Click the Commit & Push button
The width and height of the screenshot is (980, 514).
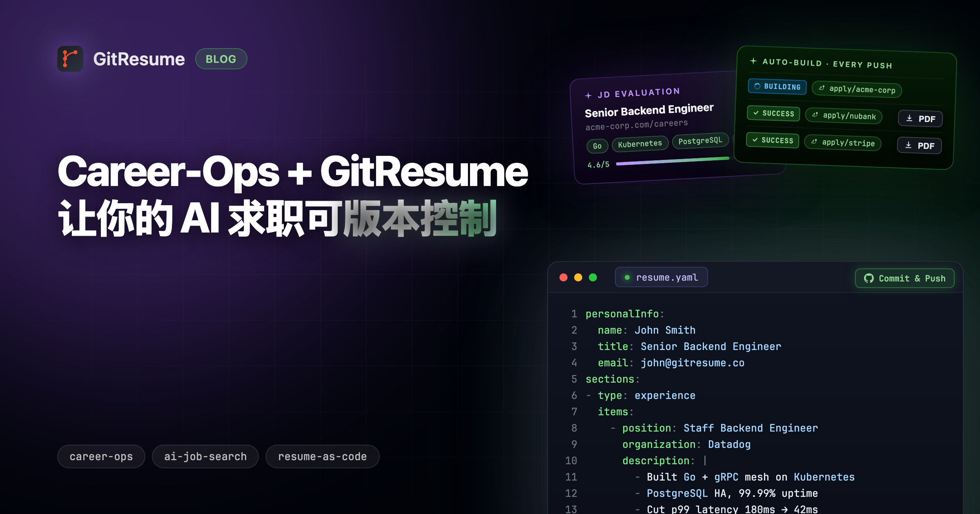[905, 278]
